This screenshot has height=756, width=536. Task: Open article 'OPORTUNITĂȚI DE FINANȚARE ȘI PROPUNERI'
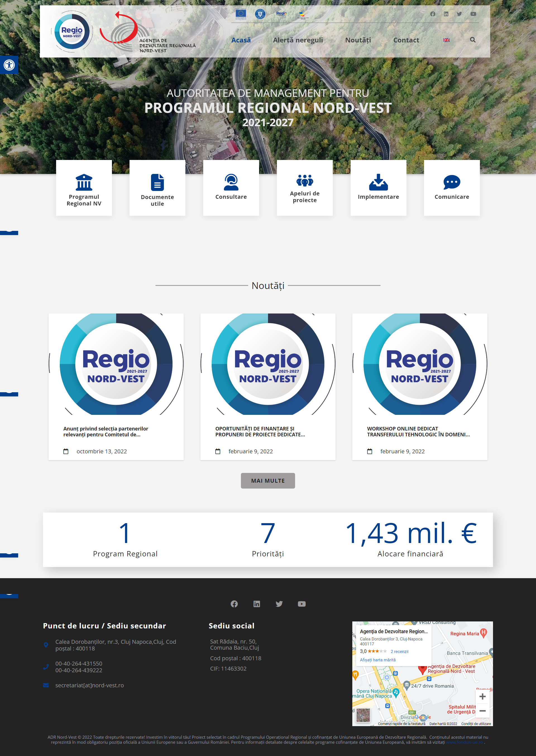point(260,431)
